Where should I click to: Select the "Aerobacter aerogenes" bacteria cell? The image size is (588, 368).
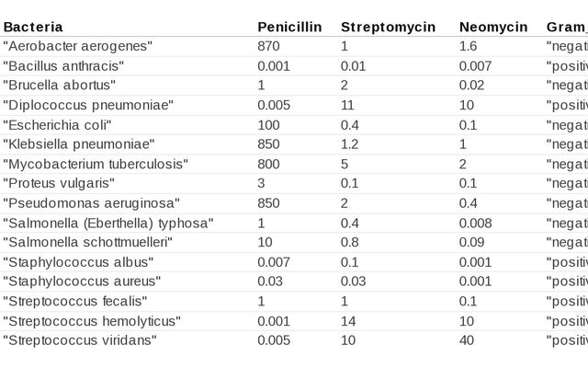[78, 46]
